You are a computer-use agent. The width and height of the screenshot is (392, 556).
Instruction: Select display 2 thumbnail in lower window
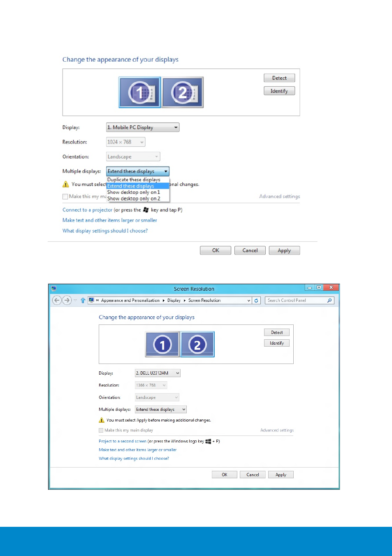197,344
